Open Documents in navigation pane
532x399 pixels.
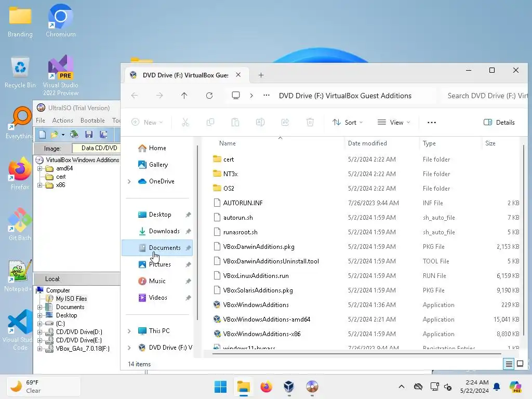coord(158,248)
